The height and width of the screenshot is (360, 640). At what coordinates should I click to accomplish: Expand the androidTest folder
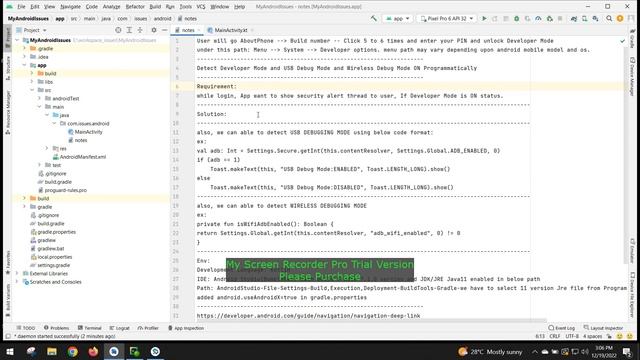coord(39,98)
